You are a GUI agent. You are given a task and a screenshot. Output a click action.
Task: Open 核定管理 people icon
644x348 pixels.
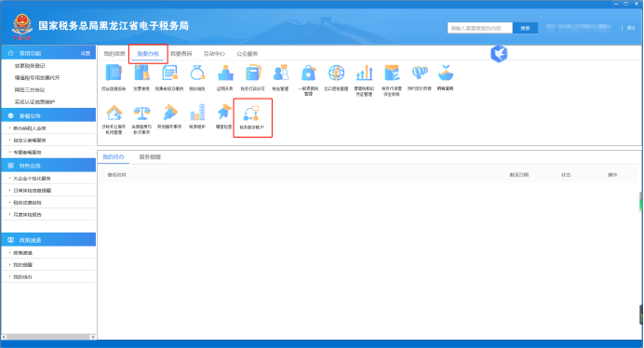tap(281, 74)
